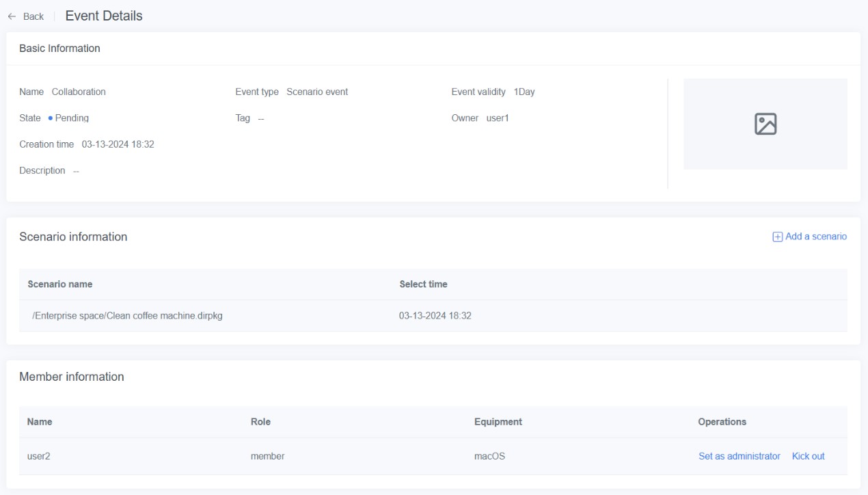This screenshot has height=495, width=868.
Task: Click the Event Details page title
Action: [104, 16]
